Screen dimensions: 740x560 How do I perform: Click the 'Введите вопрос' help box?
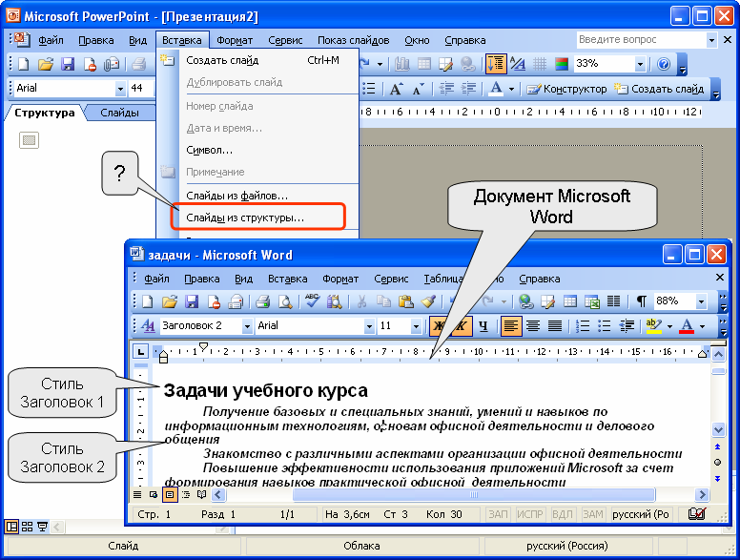(639, 40)
